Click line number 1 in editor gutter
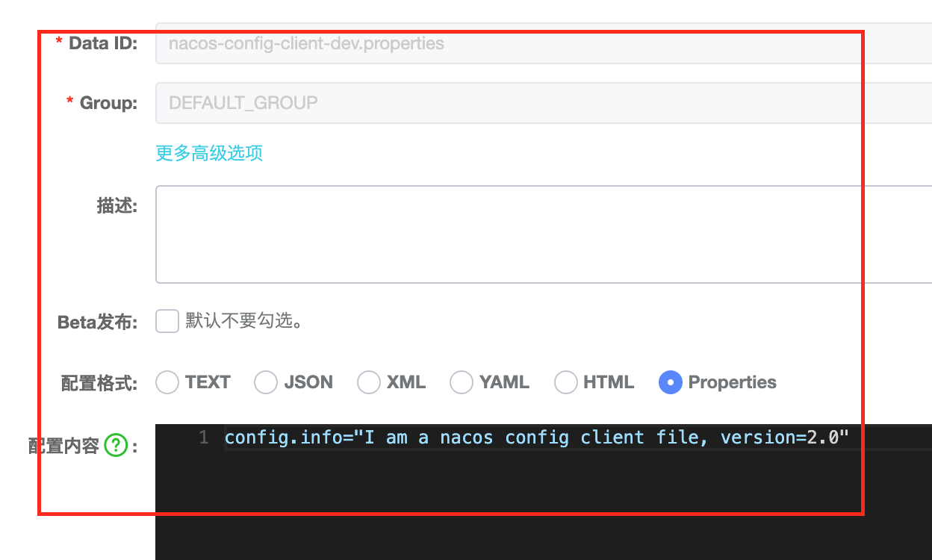 [203, 438]
